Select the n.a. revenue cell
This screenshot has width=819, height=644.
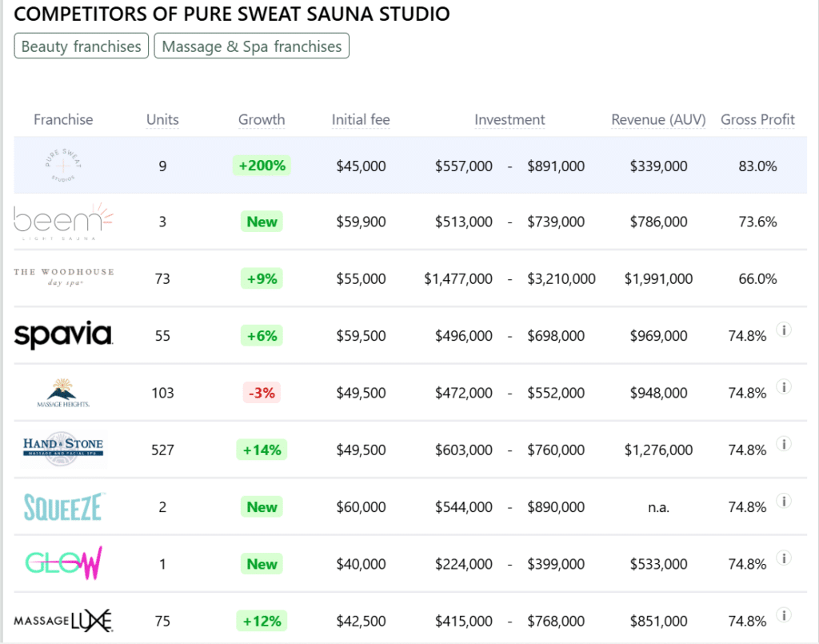[x=659, y=506]
